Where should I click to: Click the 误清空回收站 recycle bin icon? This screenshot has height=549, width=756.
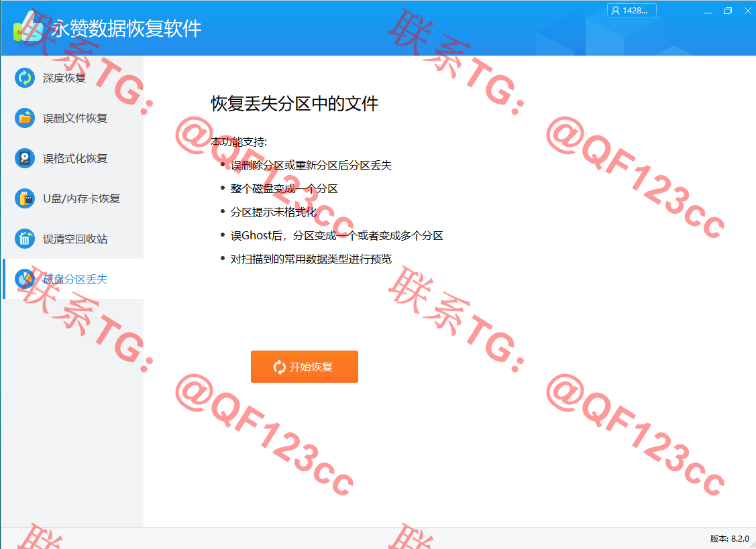coord(25,239)
